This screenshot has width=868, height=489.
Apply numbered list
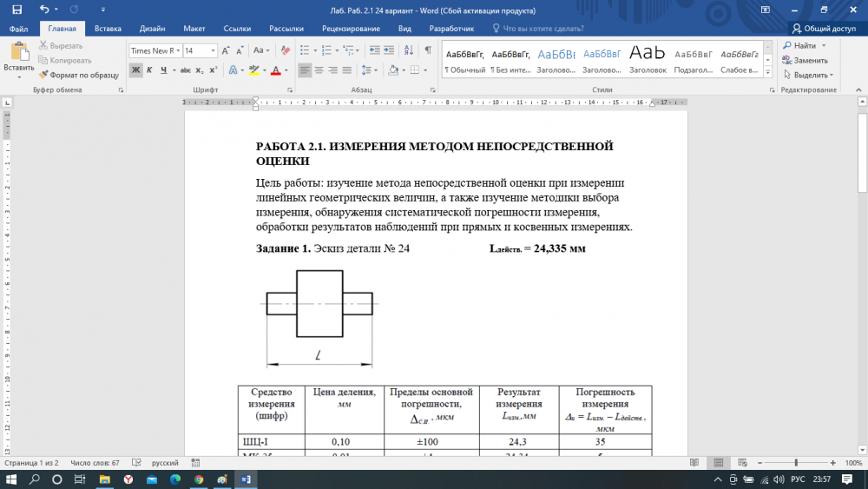[326, 50]
